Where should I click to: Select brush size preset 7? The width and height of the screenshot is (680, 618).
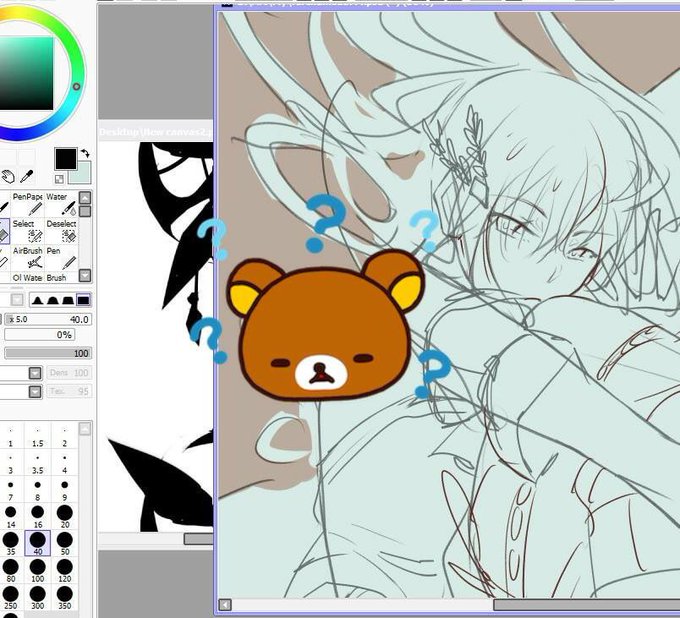(10, 490)
